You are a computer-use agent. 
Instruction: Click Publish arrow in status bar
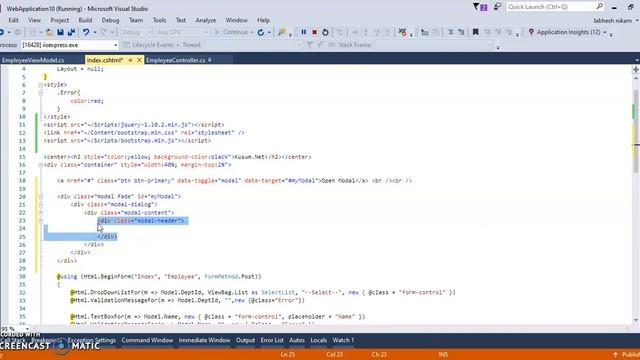click(x=615, y=355)
